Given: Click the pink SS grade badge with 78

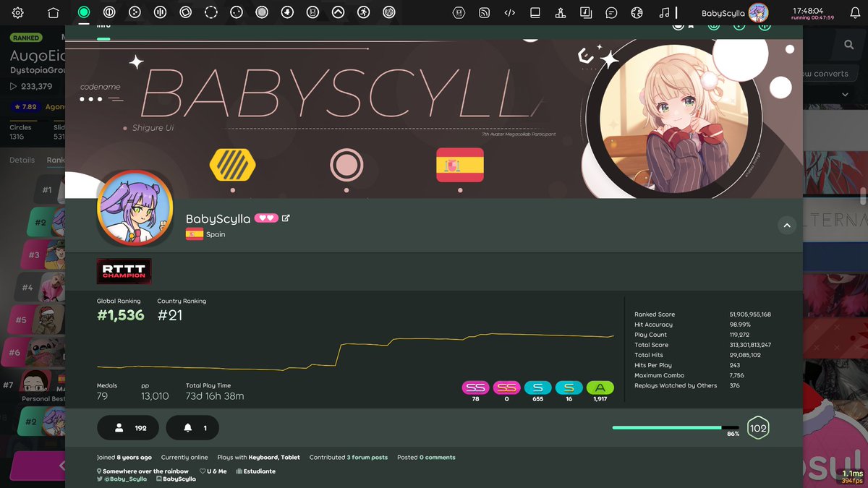Looking at the screenshot, I should [x=475, y=388].
